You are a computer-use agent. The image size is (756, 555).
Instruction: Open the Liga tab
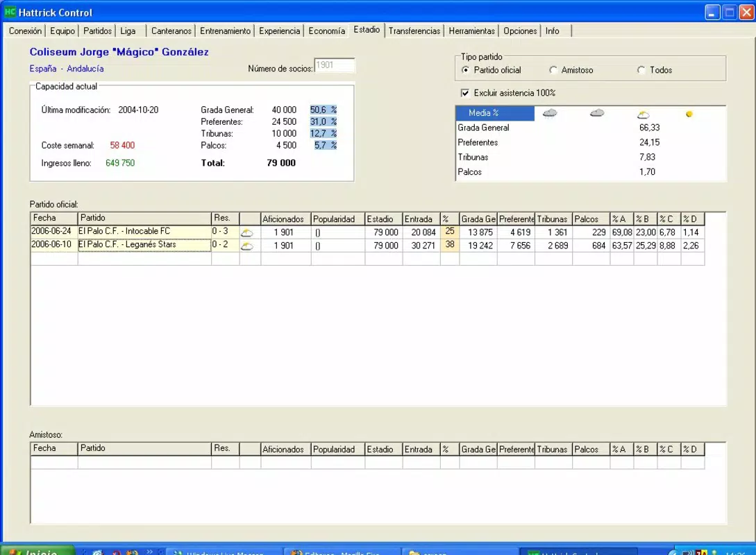(x=128, y=31)
